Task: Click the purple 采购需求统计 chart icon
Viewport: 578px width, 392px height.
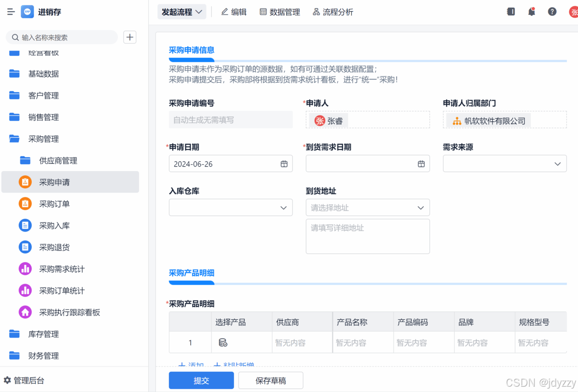Action: click(25, 269)
